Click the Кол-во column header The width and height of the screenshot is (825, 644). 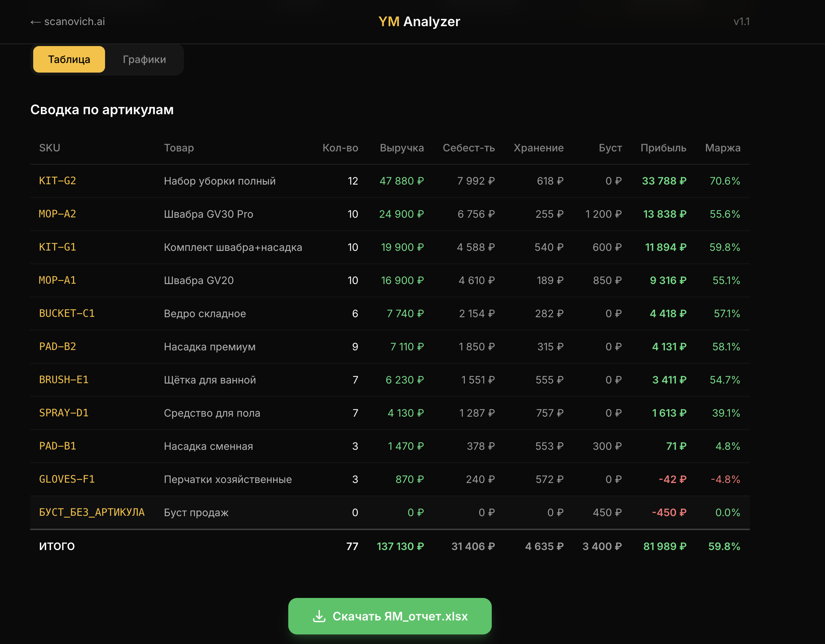(x=340, y=148)
